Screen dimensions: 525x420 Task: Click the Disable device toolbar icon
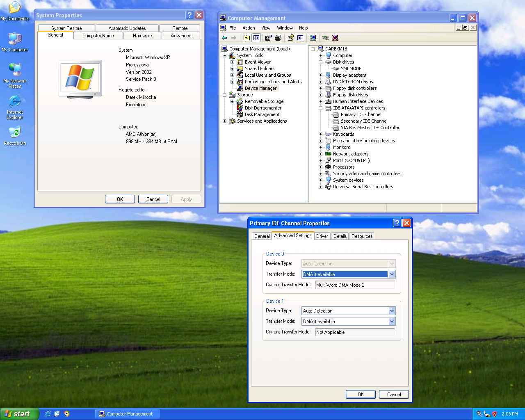tap(325, 38)
